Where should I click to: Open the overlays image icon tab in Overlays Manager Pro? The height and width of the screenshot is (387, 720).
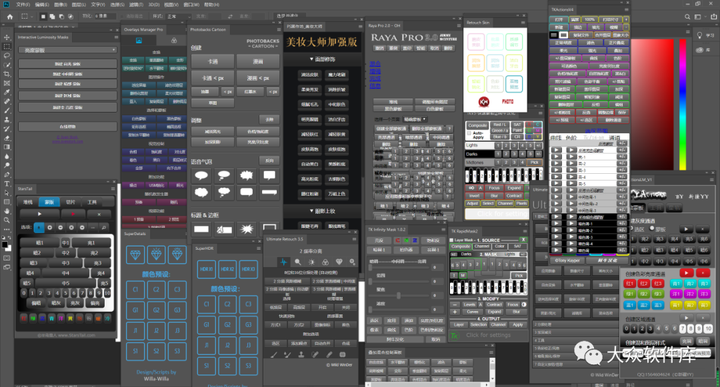[139, 40]
